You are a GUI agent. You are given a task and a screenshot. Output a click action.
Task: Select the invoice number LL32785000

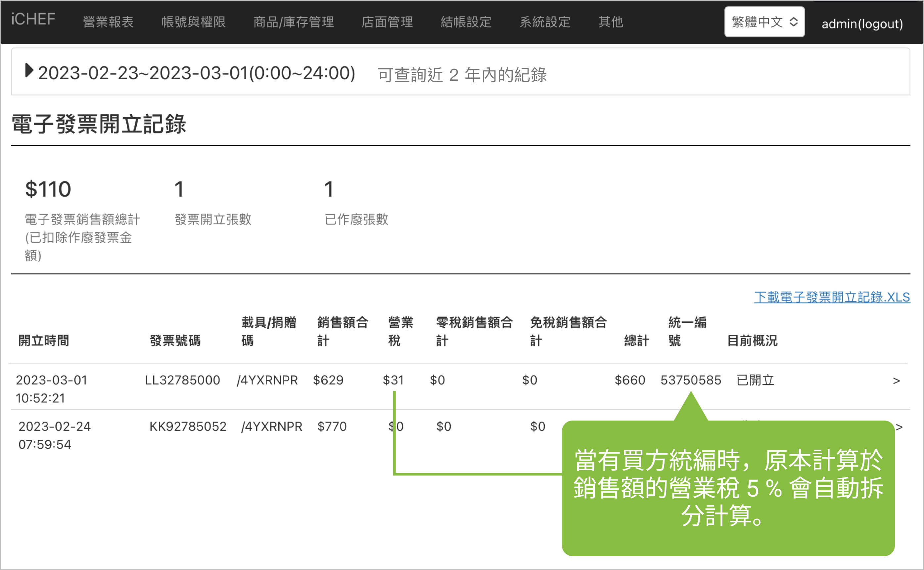tap(183, 380)
